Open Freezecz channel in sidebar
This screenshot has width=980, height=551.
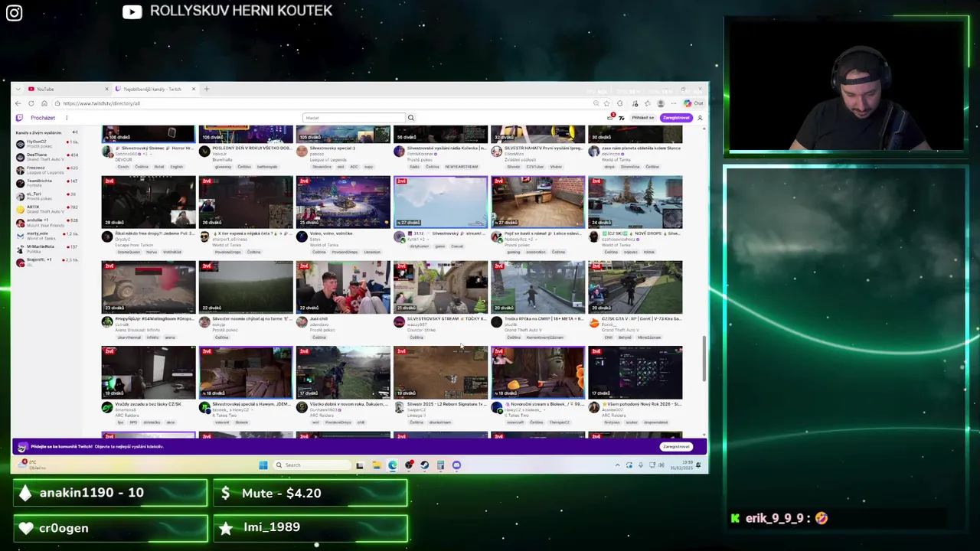coord(47,169)
